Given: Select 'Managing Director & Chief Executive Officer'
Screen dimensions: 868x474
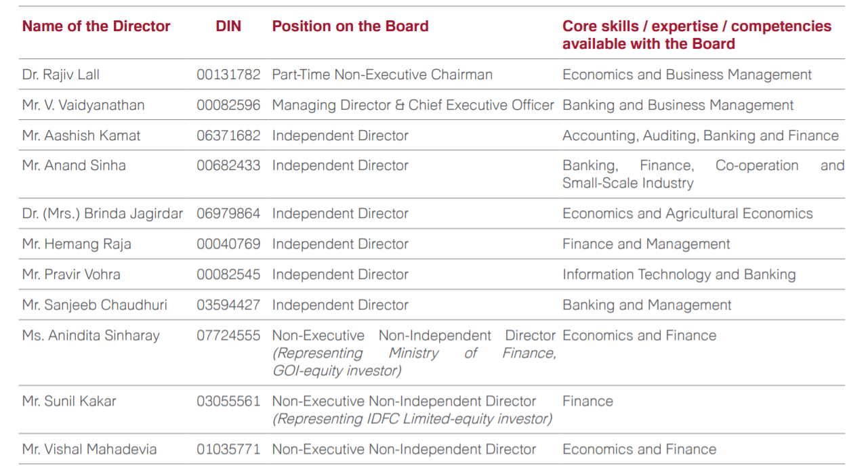Looking at the screenshot, I should click(x=413, y=105).
